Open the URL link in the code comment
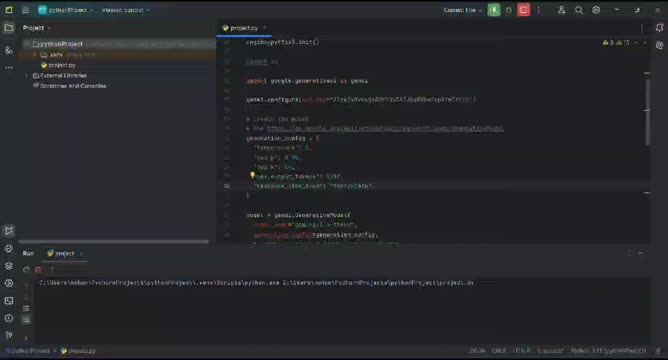Image resolution: width=668 pixels, height=360 pixels. pos(385,128)
